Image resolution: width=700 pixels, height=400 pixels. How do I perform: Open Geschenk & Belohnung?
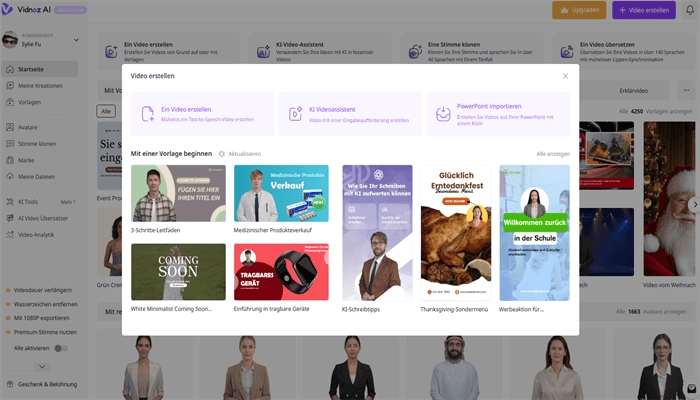coord(46,382)
